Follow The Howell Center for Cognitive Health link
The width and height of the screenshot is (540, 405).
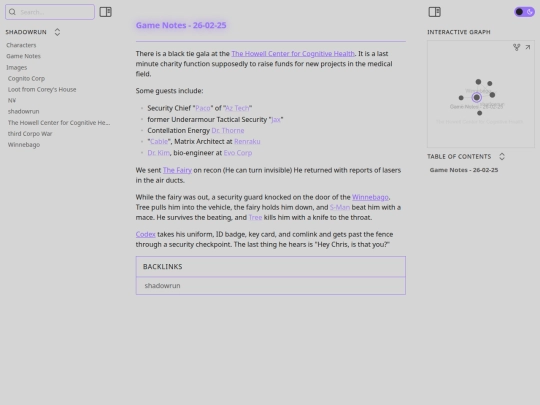point(293,54)
